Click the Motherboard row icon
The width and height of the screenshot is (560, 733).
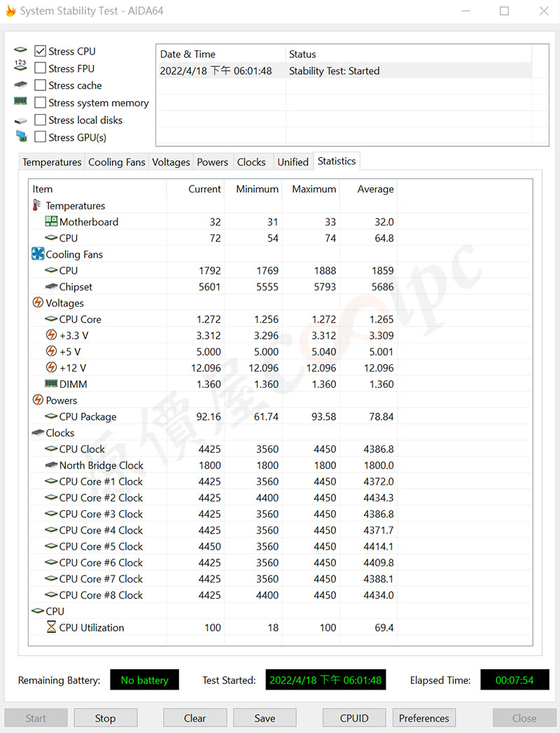(51, 221)
